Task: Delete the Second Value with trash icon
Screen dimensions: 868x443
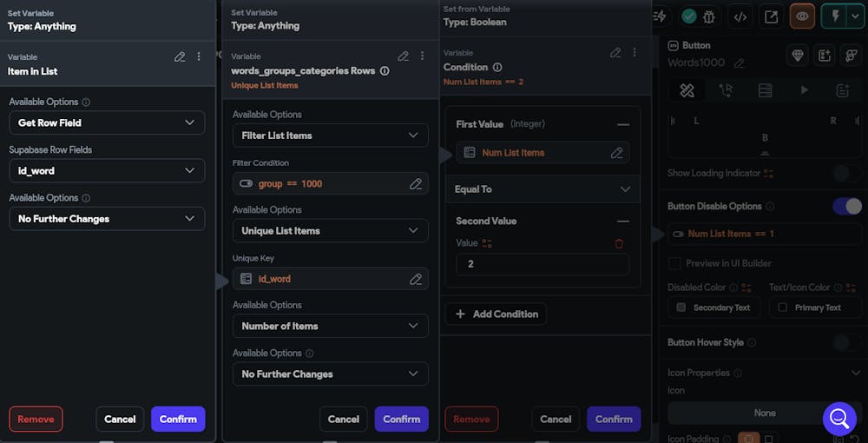Action: 619,244
